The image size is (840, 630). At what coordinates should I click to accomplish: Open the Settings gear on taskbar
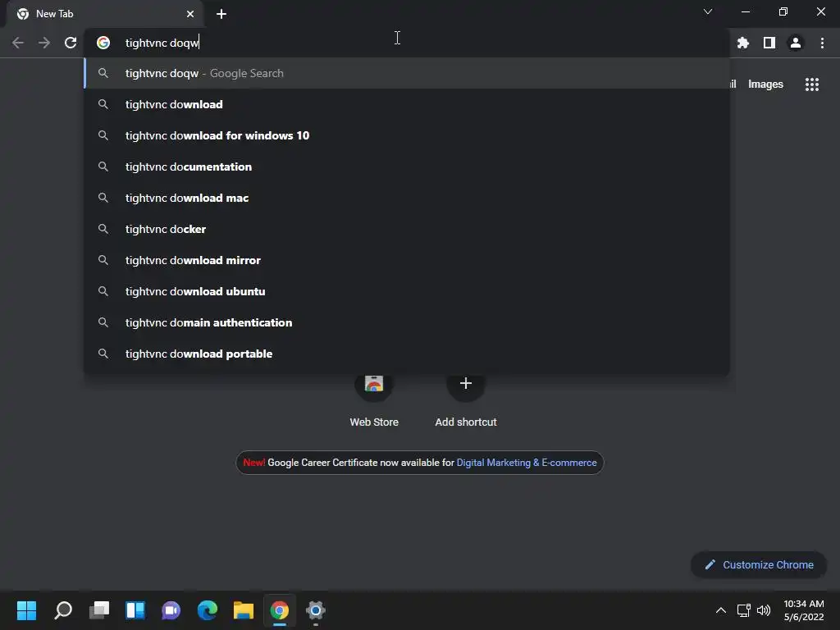[x=316, y=610]
